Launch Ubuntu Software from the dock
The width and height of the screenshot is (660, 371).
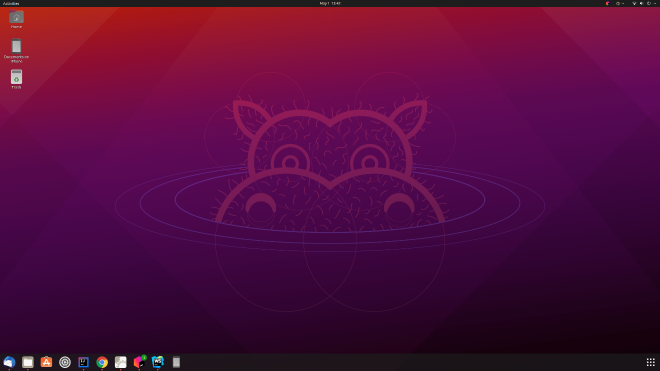click(x=46, y=362)
